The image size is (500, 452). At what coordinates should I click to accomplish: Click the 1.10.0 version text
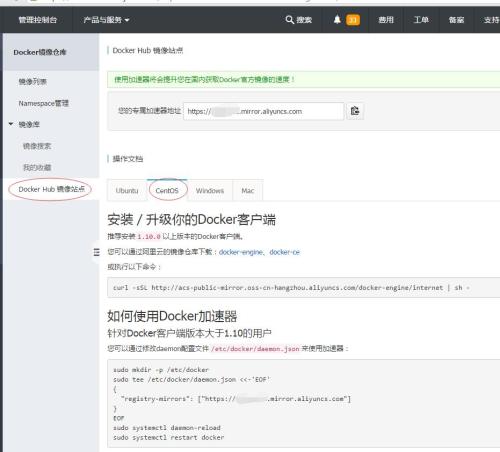click(149, 237)
